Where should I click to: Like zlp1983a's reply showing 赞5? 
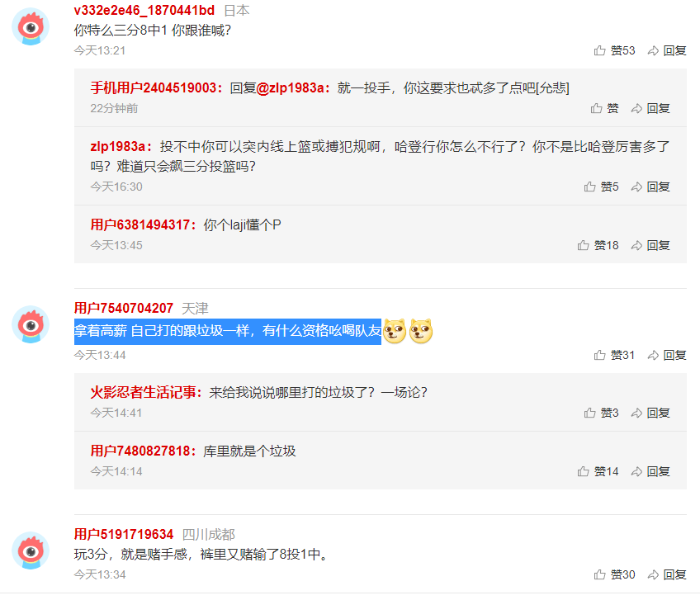[x=601, y=187]
